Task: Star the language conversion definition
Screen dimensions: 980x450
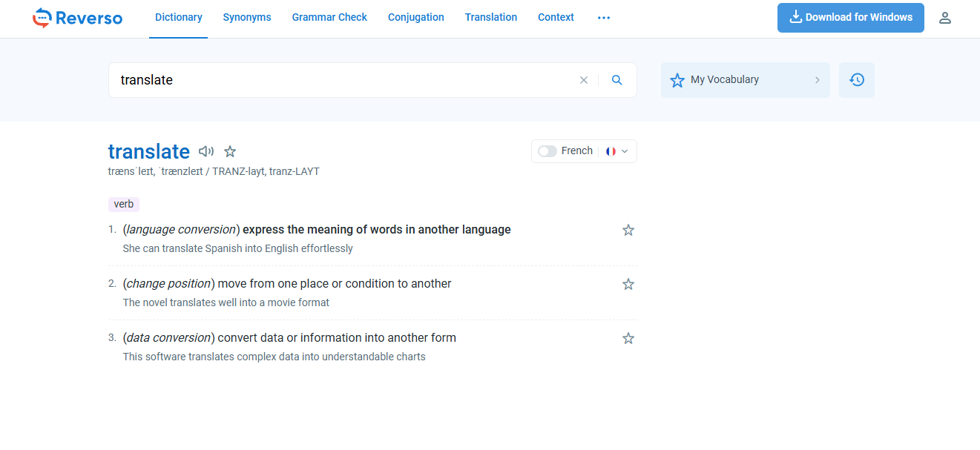Action: click(628, 230)
